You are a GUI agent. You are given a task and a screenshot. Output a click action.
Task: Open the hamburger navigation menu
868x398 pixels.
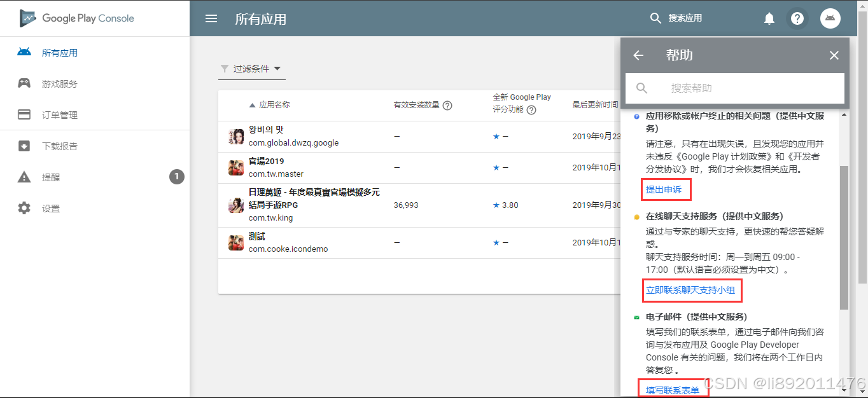click(211, 18)
